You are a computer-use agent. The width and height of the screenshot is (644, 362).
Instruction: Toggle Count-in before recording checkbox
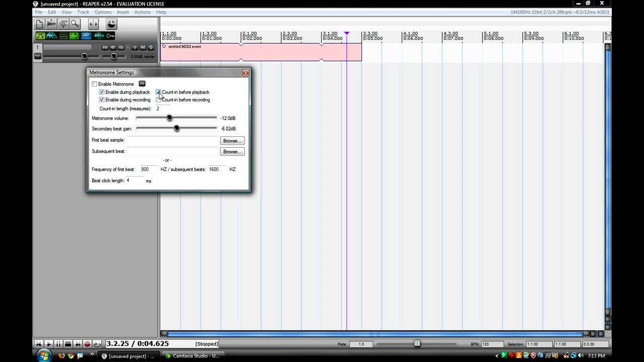158,100
